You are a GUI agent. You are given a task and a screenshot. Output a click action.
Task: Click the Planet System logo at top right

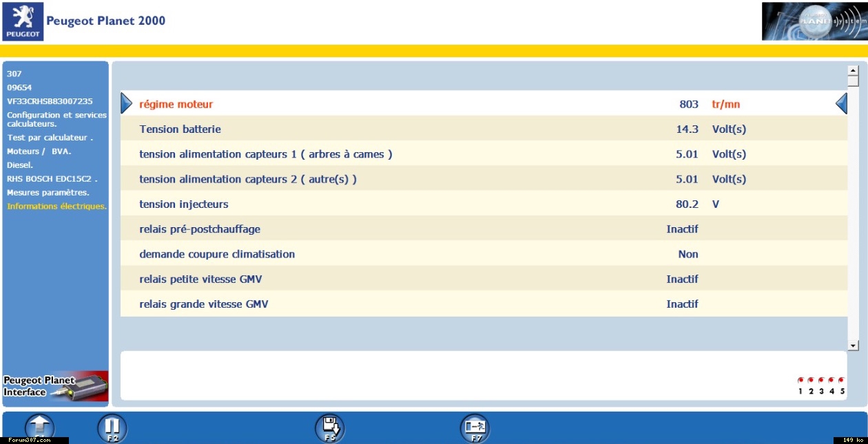click(814, 21)
